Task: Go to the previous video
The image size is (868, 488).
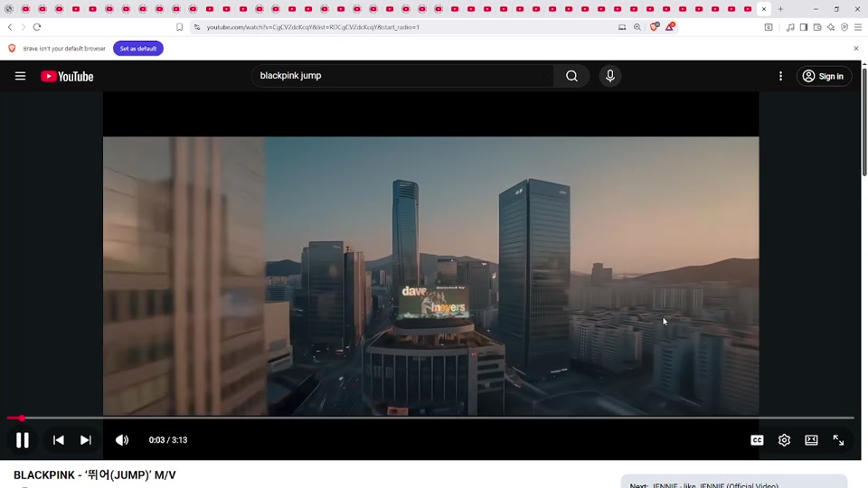Action: pyautogui.click(x=59, y=440)
